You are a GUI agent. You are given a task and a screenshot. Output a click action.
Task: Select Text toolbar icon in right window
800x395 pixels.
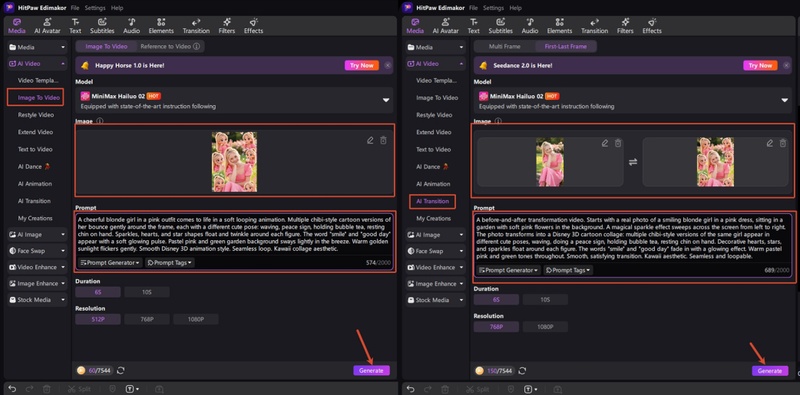(x=474, y=26)
